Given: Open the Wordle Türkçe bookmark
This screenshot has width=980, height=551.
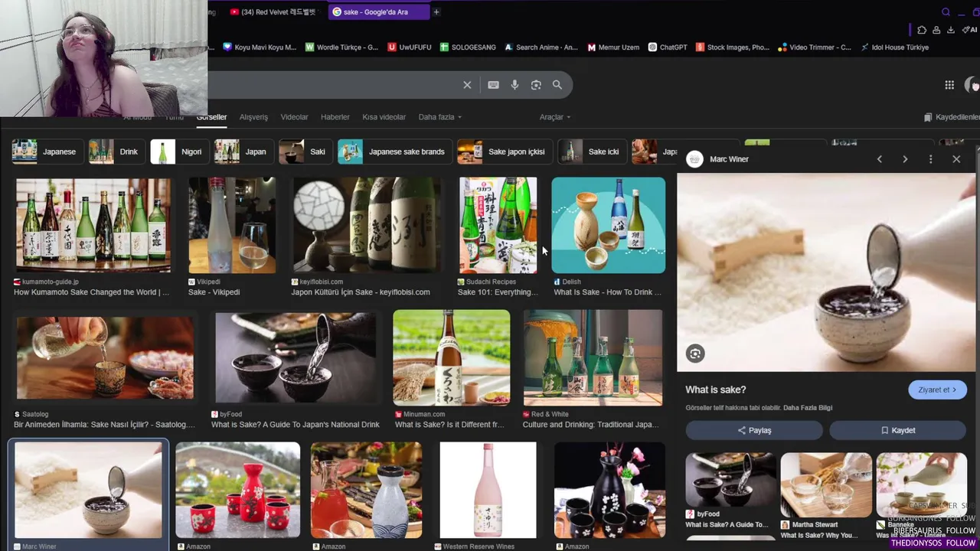Looking at the screenshot, I should pos(341,47).
